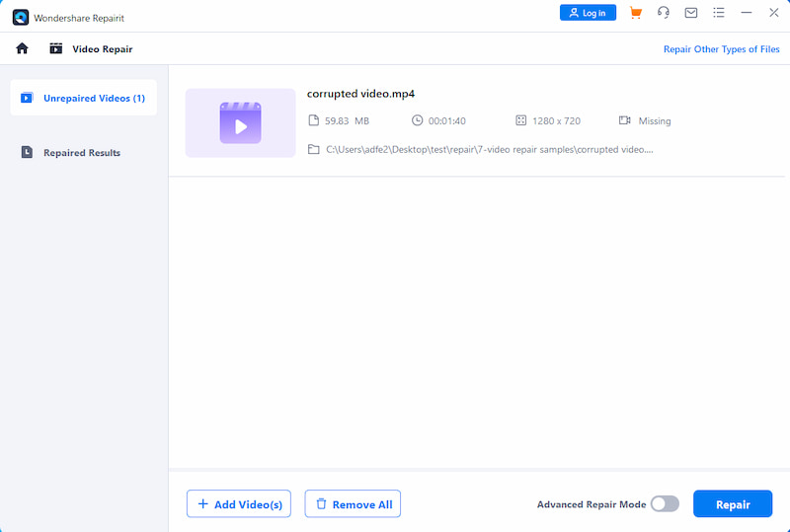Click Log in button

[x=588, y=13]
